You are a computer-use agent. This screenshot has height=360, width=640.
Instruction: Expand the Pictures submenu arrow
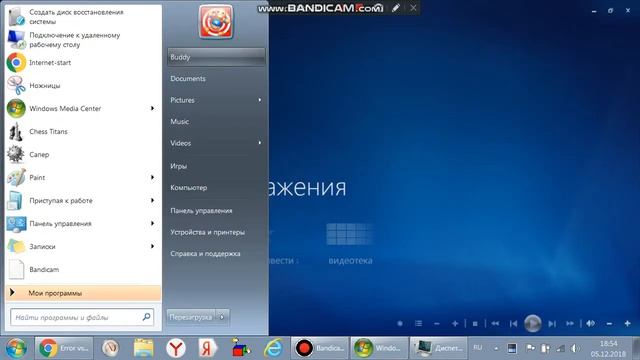(x=260, y=100)
